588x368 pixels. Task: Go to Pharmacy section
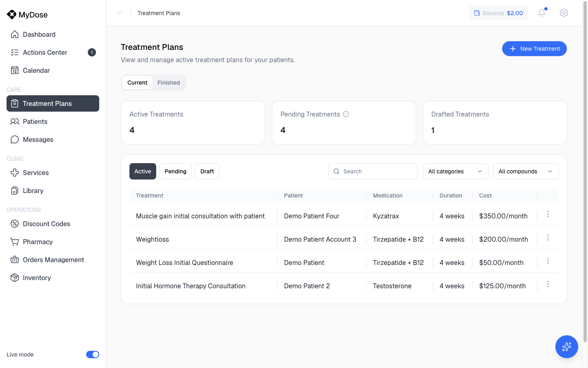click(53, 242)
